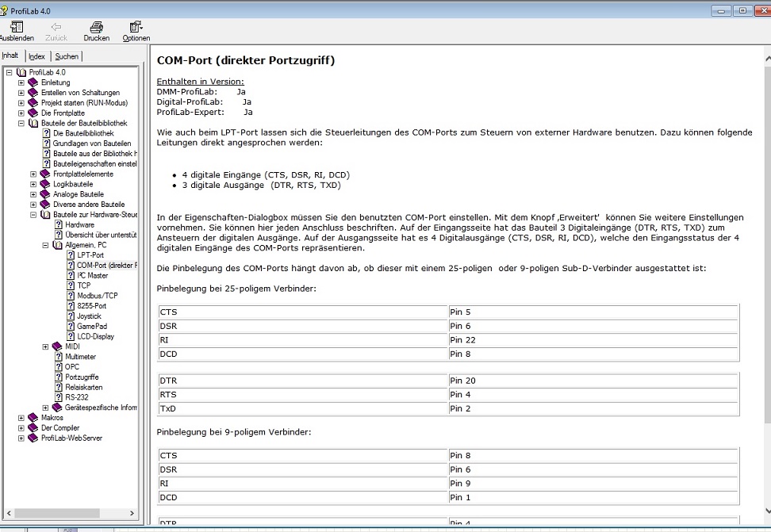Click the Joystick page icon
Viewport: 771px width, 532px height.
(x=71, y=316)
